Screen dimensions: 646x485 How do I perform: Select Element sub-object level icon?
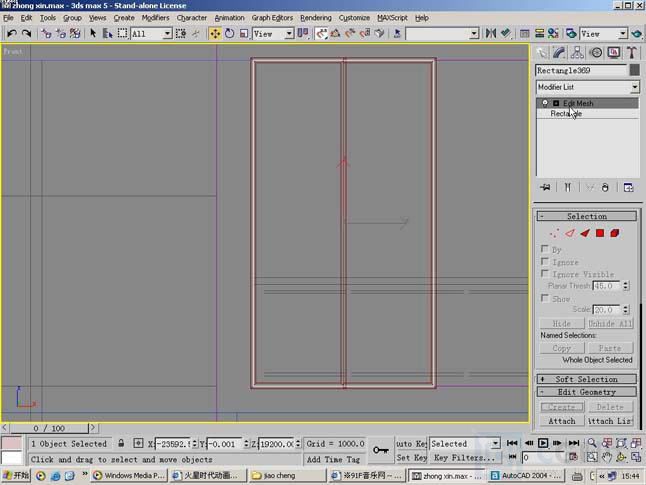[615, 234]
